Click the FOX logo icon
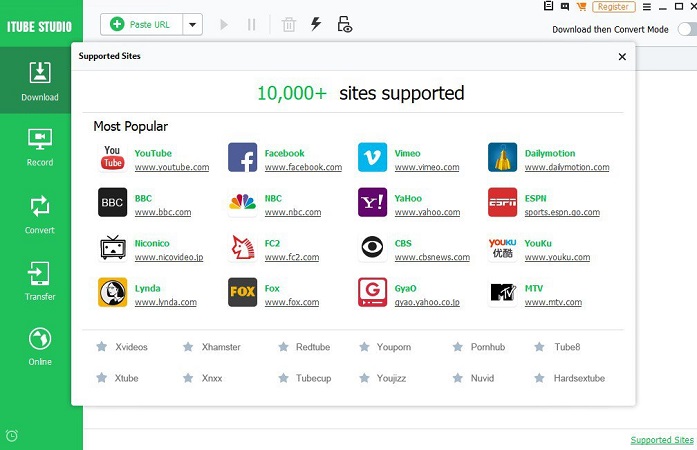 (x=242, y=292)
